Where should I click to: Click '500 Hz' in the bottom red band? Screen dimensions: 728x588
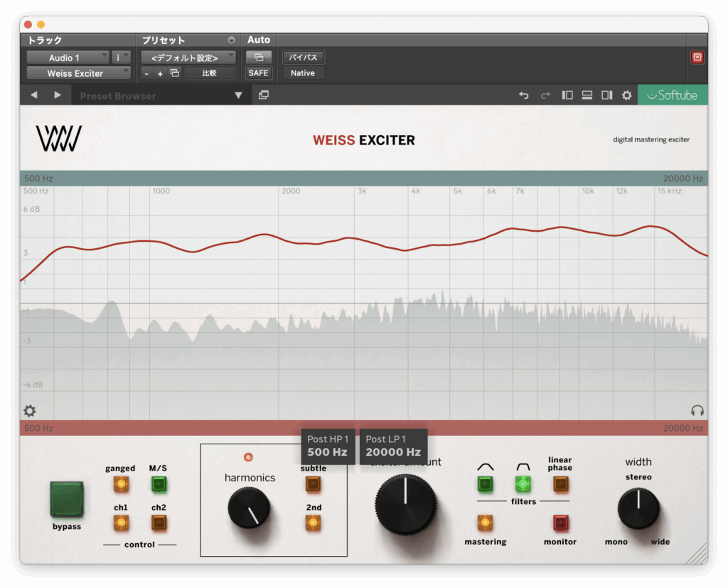click(x=38, y=428)
